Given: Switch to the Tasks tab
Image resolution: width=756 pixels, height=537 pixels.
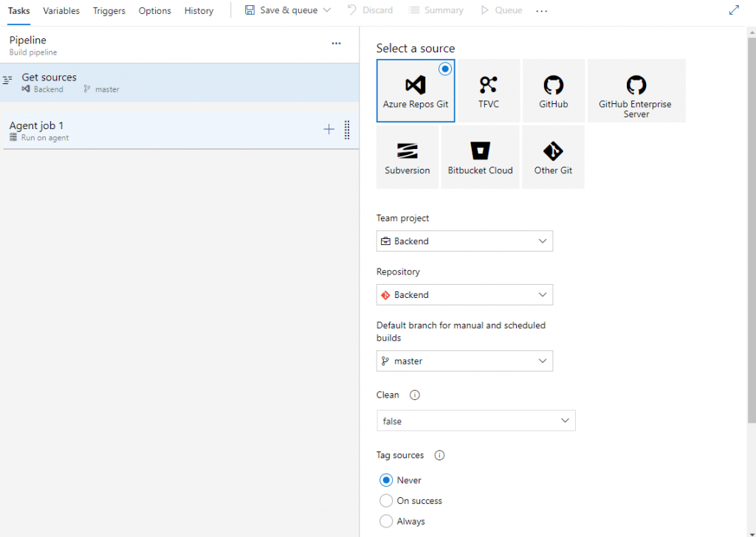Looking at the screenshot, I should pos(18,10).
